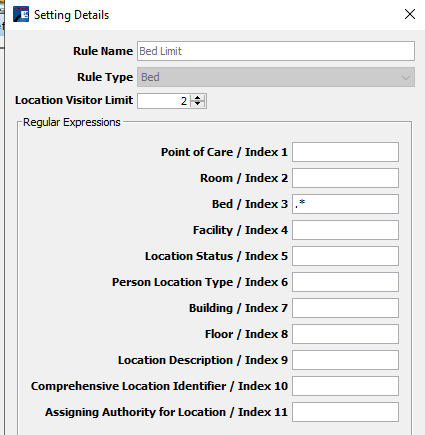Viewport: 425px width, 435px height.
Task: Click the Location Status / Index 5 field
Action: click(345, 256)
